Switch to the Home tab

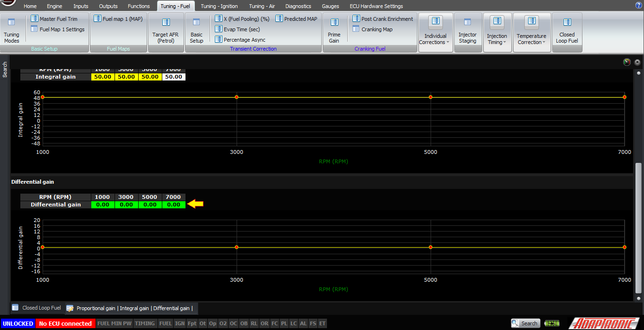[30, 6]
